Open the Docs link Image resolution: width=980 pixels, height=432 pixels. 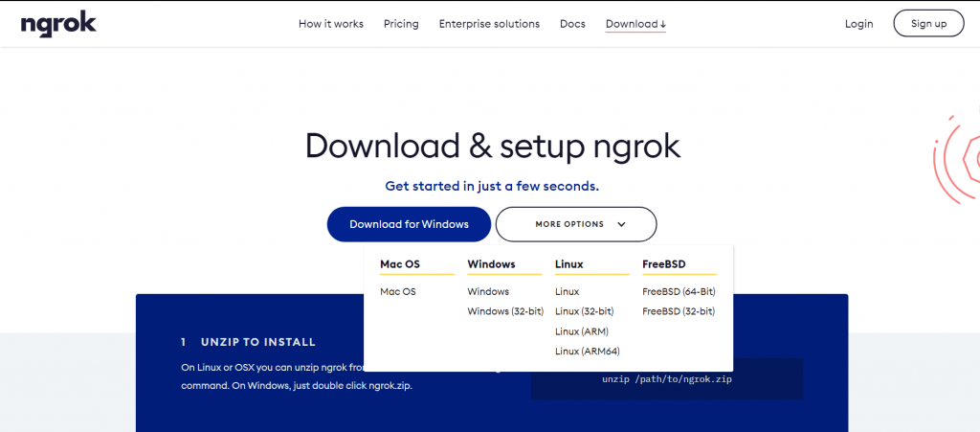[x=572, y=24]
